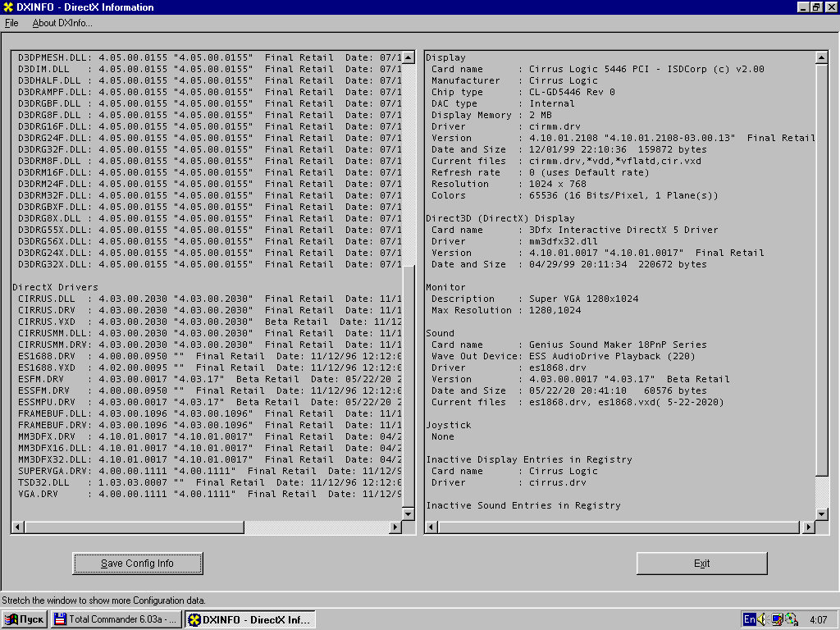This screenshot has height=630, width=840.
Task: Click the DXINFO taskbar button
Action: [x=249, y=619]
